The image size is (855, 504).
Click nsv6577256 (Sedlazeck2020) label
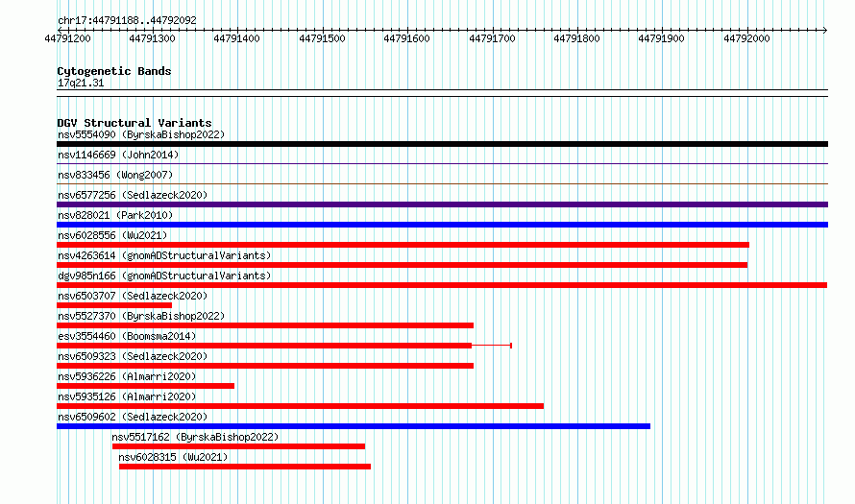[x=133, y=195]
